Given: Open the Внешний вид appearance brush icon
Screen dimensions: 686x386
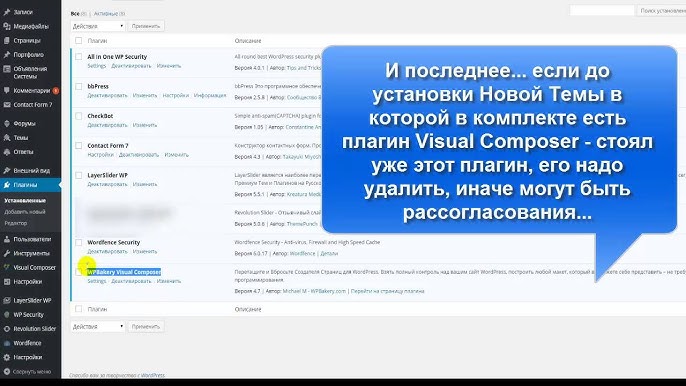Looking at the screenshot, I should click(x=7, y=171).
